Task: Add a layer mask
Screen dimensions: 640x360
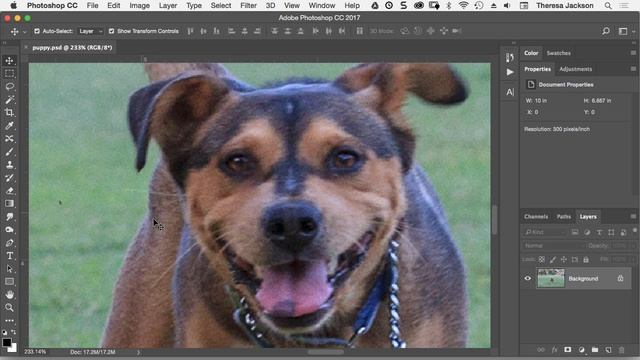Action: tap(568, 350)
